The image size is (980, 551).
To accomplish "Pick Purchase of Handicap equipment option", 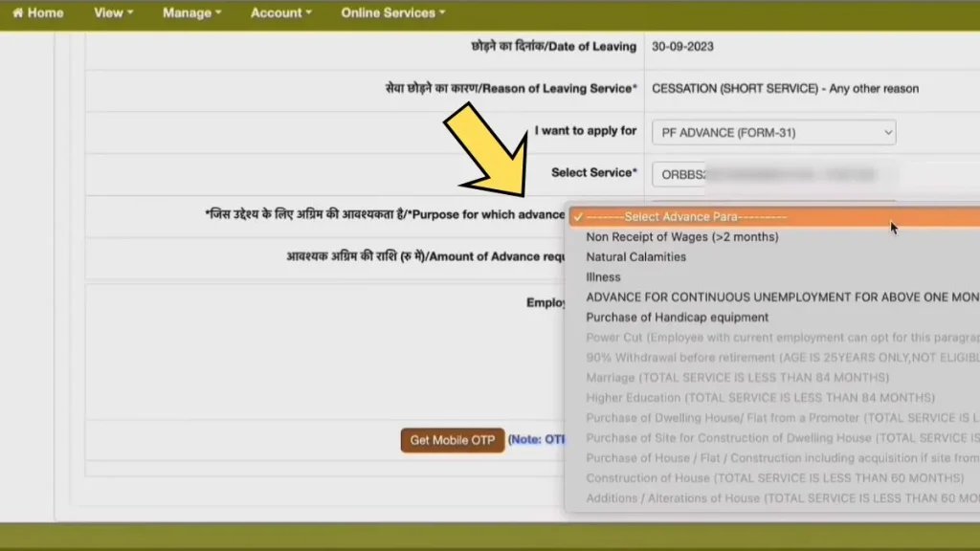I will 677,318.
